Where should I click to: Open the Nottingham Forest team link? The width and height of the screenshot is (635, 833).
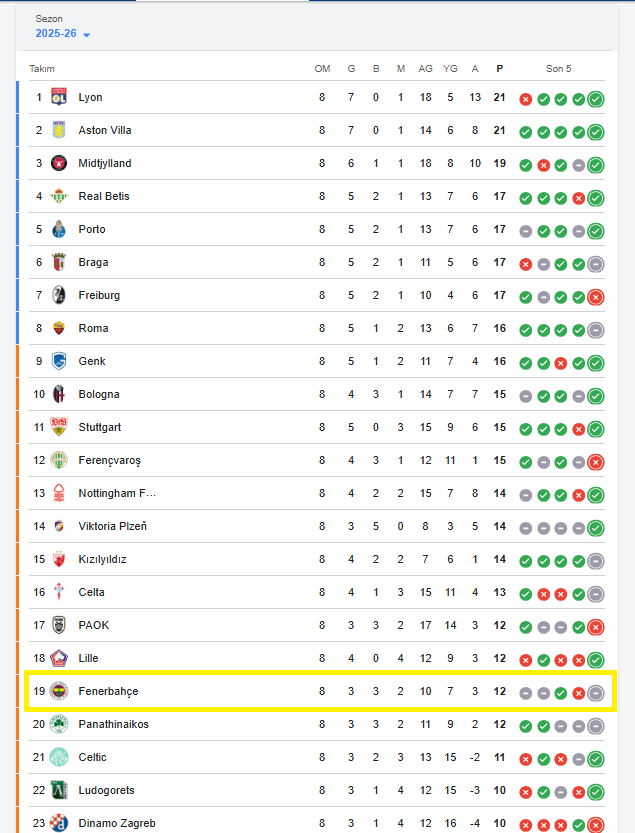(x=117, y=493)
